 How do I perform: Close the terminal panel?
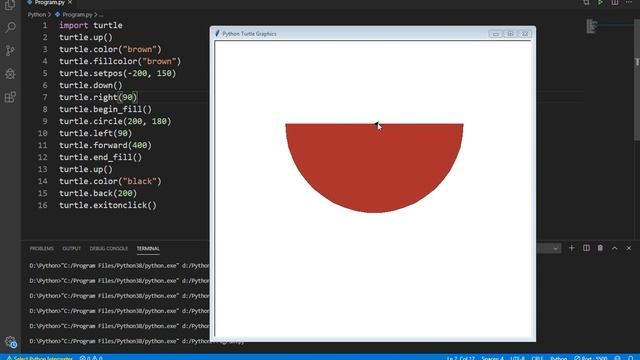[x=629, y=248]
